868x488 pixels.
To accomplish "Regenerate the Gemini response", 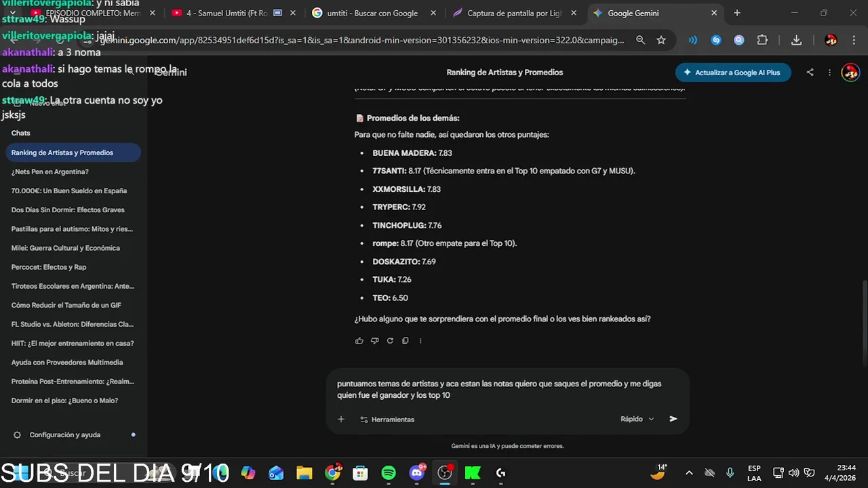I will tap(390, 341).
